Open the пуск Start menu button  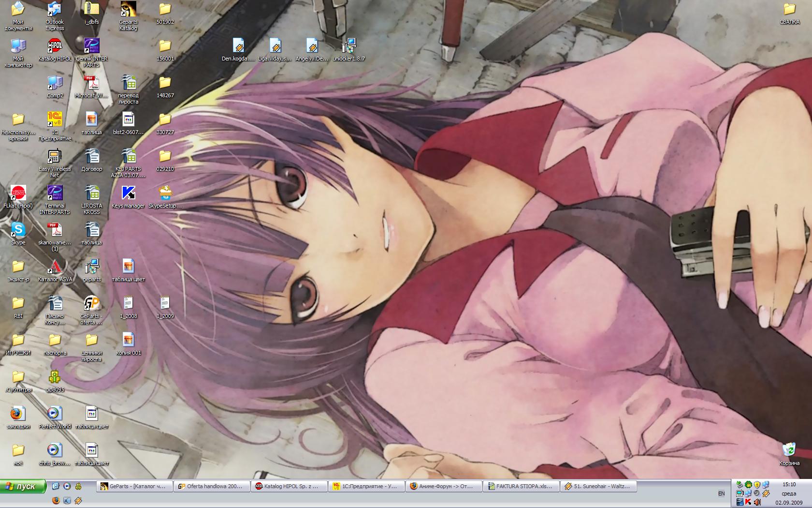point(23,486)
